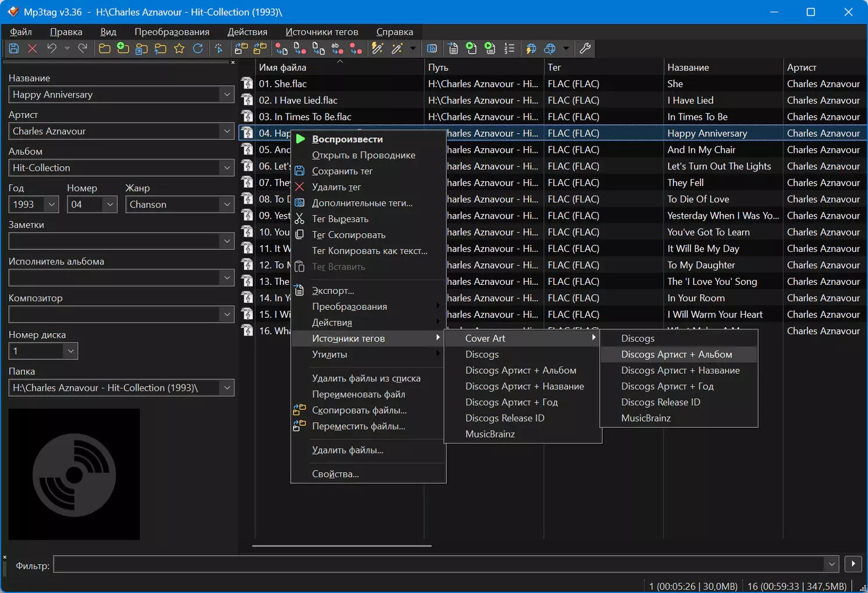This screenshot has height=593, width=868.
Task: Open the filter history dropdown arrow
Action: 832,564
